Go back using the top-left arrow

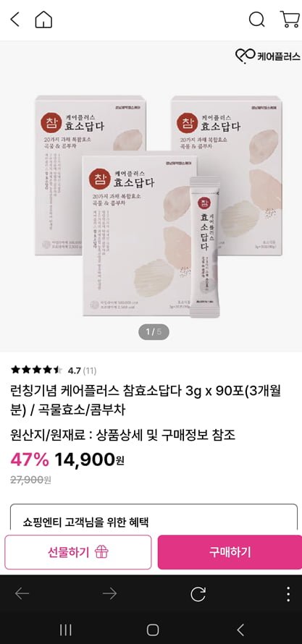[x=14, y=20]
